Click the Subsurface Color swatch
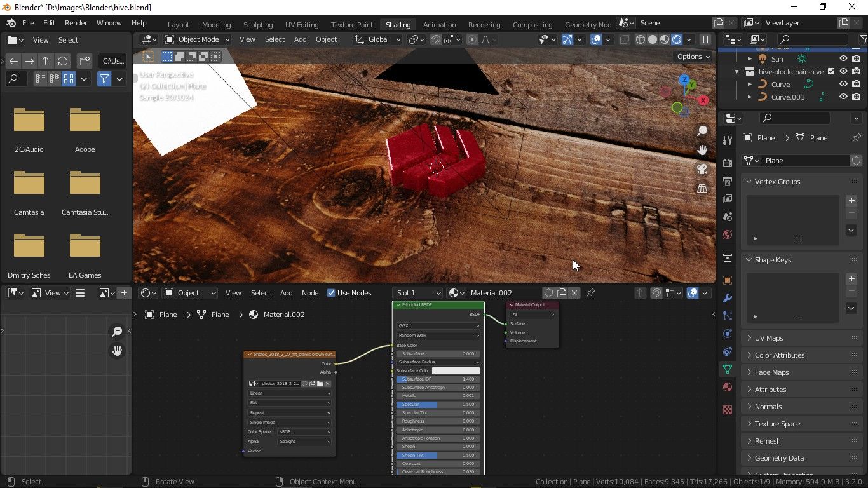Viewport: 868px width, 488px height. click(456, 370)
